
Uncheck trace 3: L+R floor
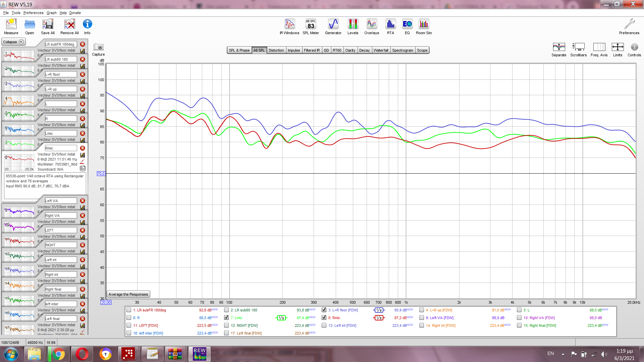[x=324, y=310]
